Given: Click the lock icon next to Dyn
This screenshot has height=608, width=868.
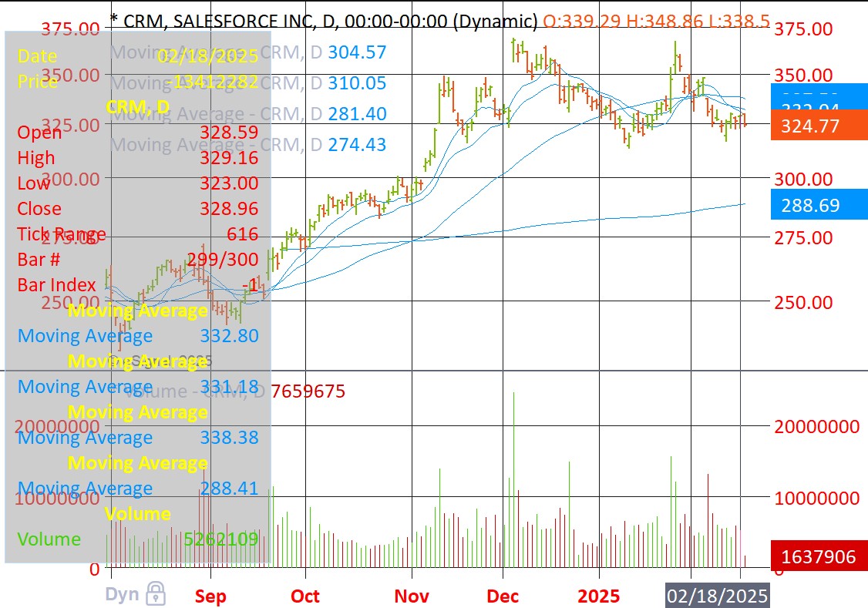Looking at the screenshot, I should click(x=156, y=593).
